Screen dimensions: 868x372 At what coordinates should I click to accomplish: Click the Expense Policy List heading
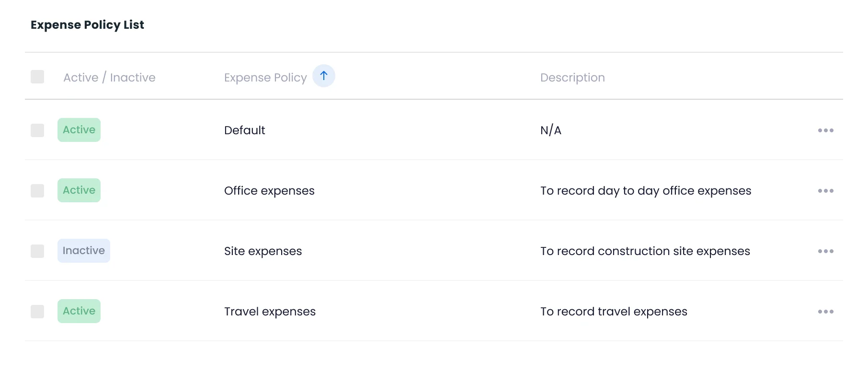click(87, 25)
